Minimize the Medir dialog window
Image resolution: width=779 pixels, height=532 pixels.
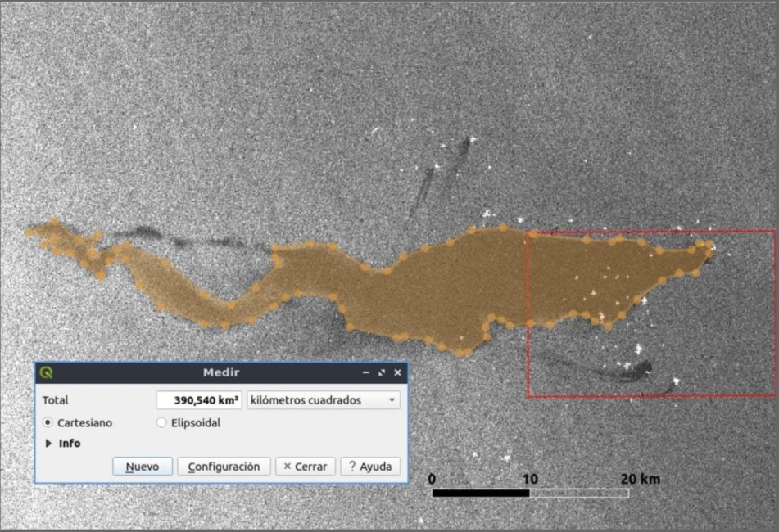(366, 372)
